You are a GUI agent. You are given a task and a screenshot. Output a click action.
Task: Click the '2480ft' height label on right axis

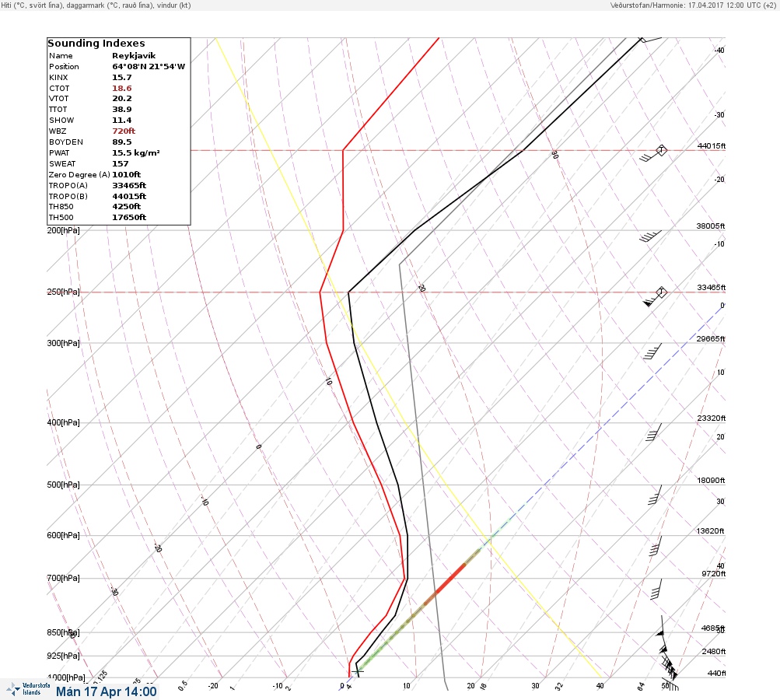(713, 651)
